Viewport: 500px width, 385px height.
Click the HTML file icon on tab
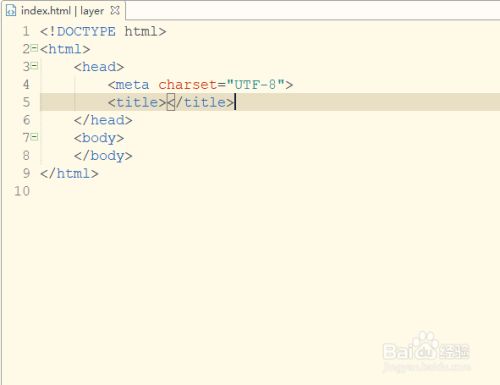tap(11, 11)
